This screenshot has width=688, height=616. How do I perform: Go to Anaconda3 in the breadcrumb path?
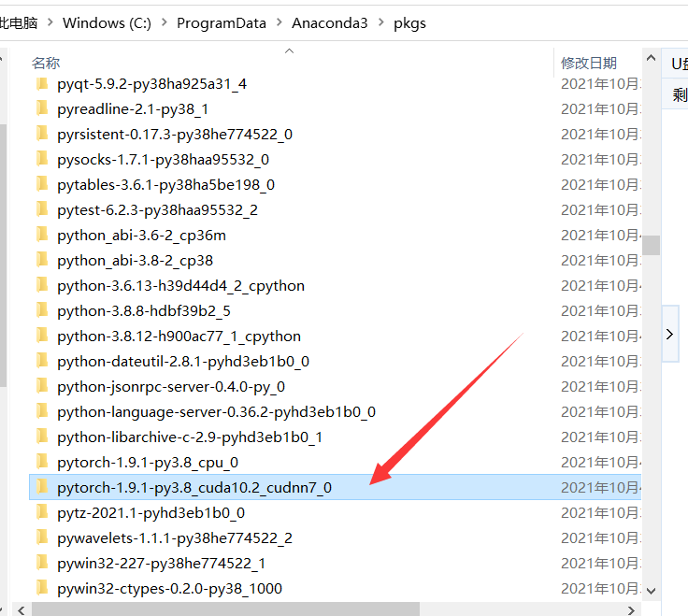coord(330,22)
